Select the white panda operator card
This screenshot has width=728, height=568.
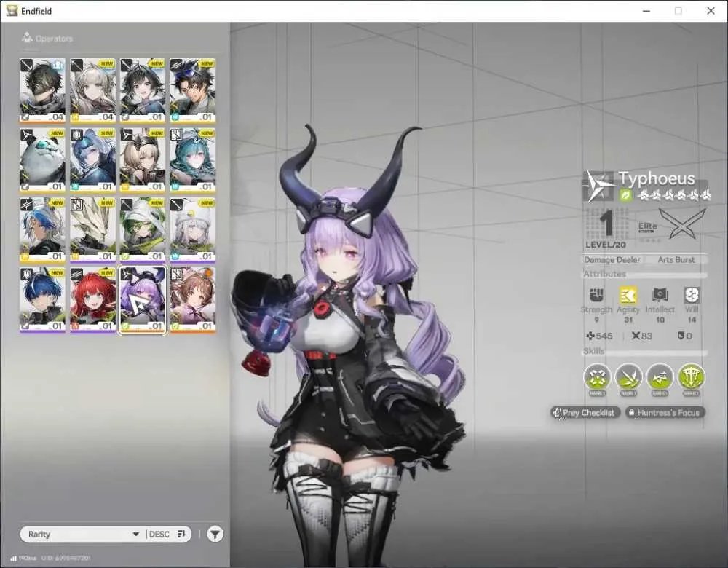[x=42, y=159]
